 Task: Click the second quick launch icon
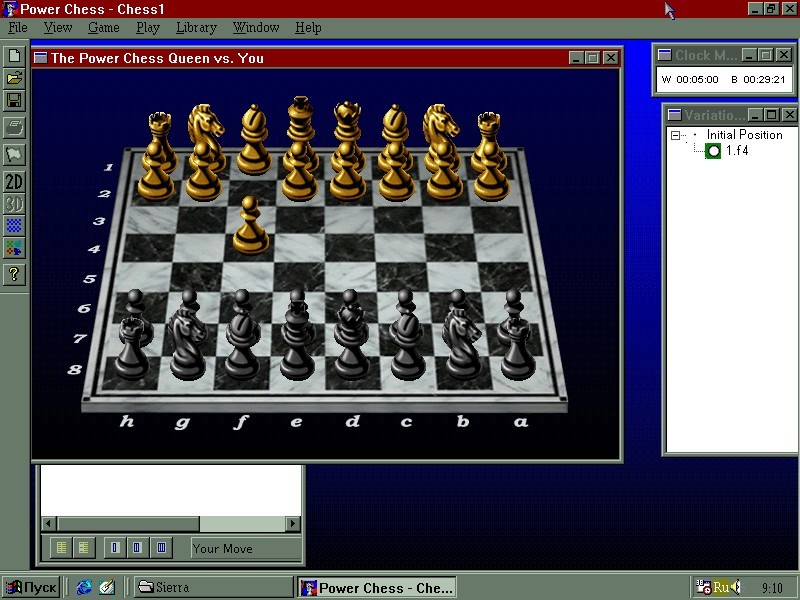[x=107, y=587]
